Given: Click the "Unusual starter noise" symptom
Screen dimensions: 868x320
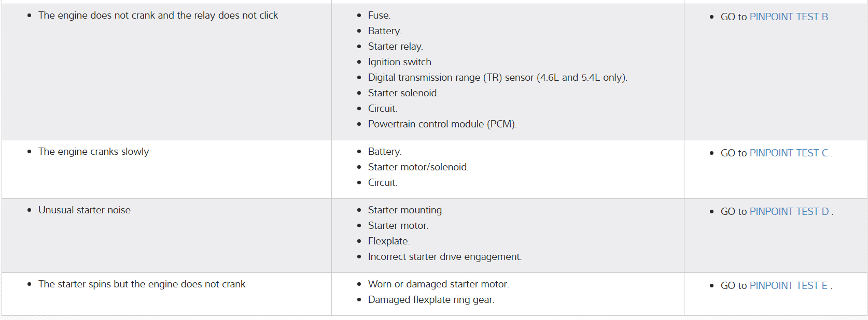Looking at the screenshot, I should coord(85,210).
